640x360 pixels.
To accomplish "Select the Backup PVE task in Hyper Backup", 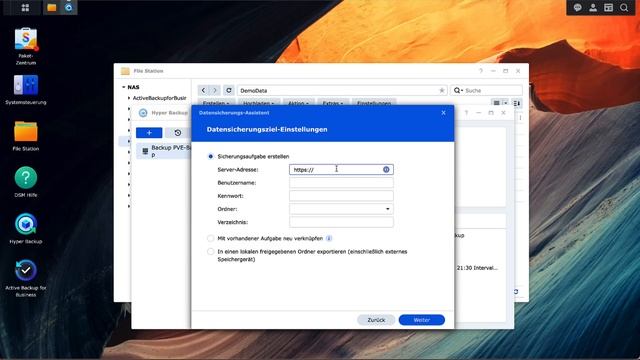I will [x=164, y=151].
